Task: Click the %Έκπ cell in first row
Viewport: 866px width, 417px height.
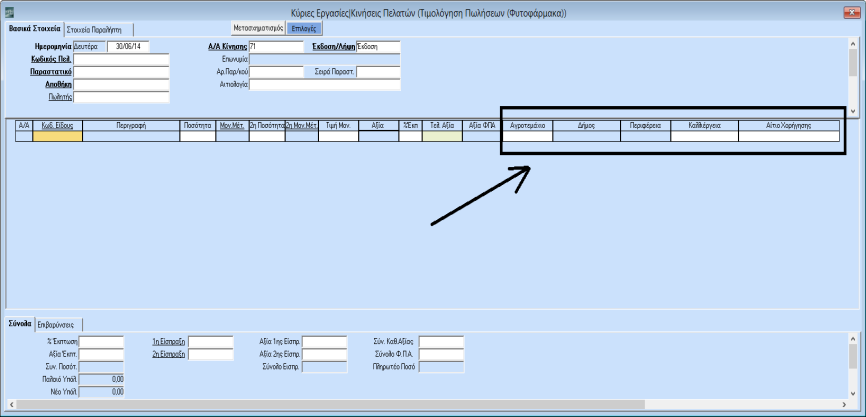Action: pos(410,136)
